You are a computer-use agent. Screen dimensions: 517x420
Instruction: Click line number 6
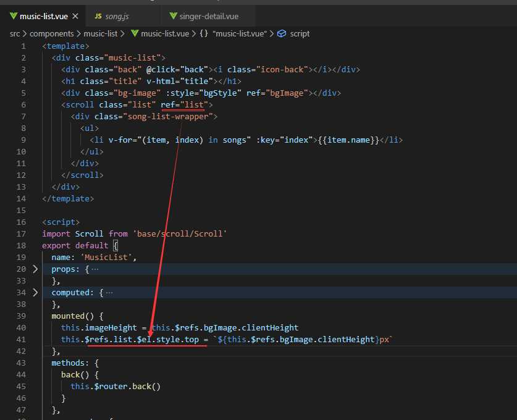(x=23, y=105)
